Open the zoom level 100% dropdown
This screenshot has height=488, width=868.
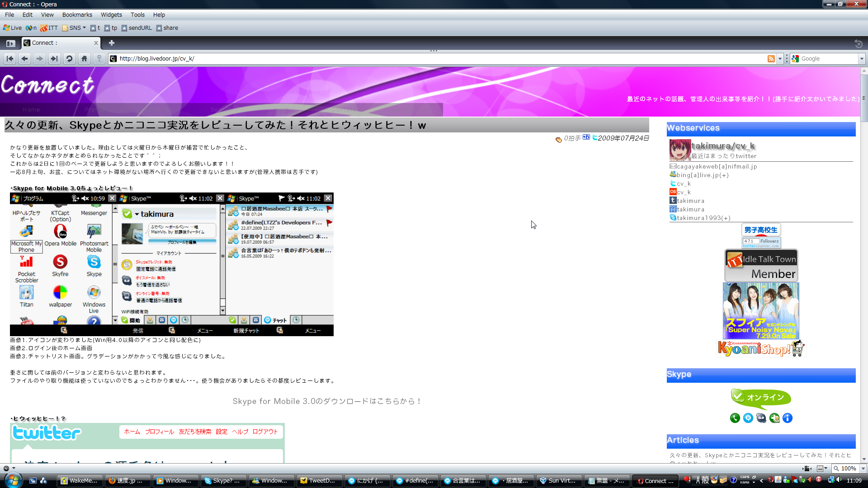pos(863,469)
